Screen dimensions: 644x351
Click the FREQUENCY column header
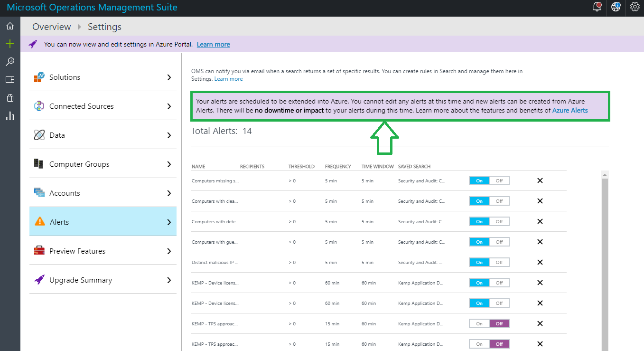(338, 167)
